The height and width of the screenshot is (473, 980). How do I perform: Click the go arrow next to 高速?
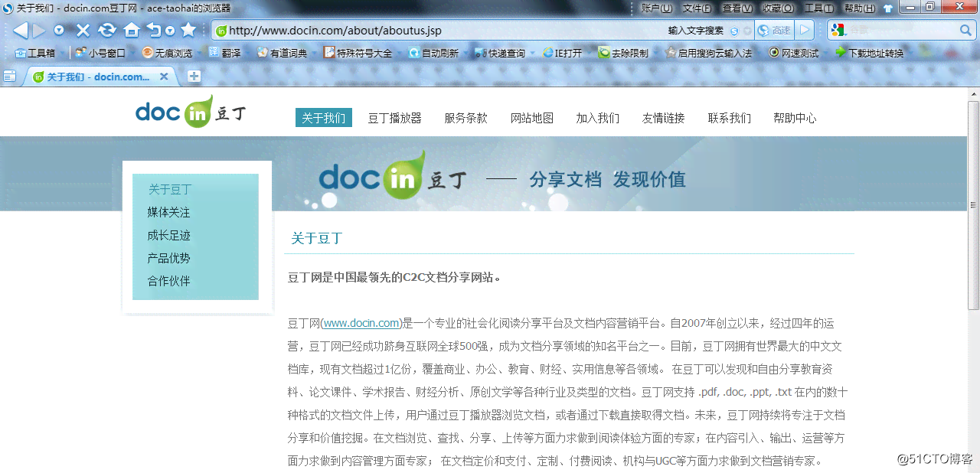[804, 31]
